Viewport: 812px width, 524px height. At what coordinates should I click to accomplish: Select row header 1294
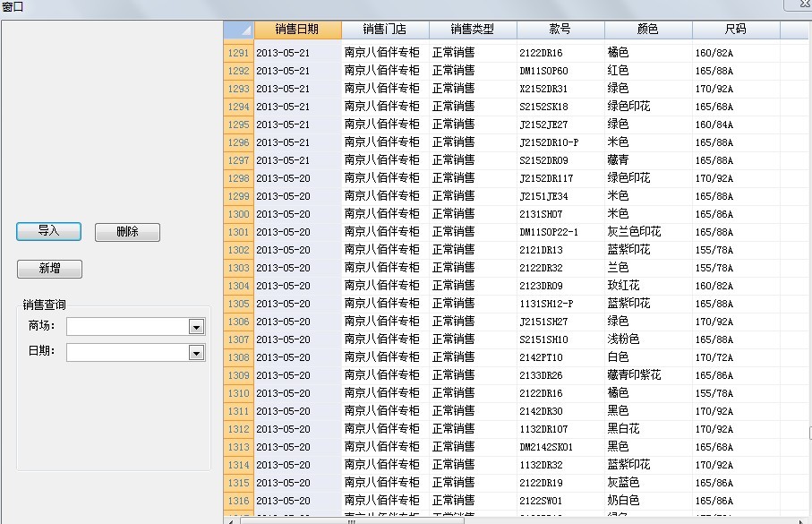tap(239, 107)
